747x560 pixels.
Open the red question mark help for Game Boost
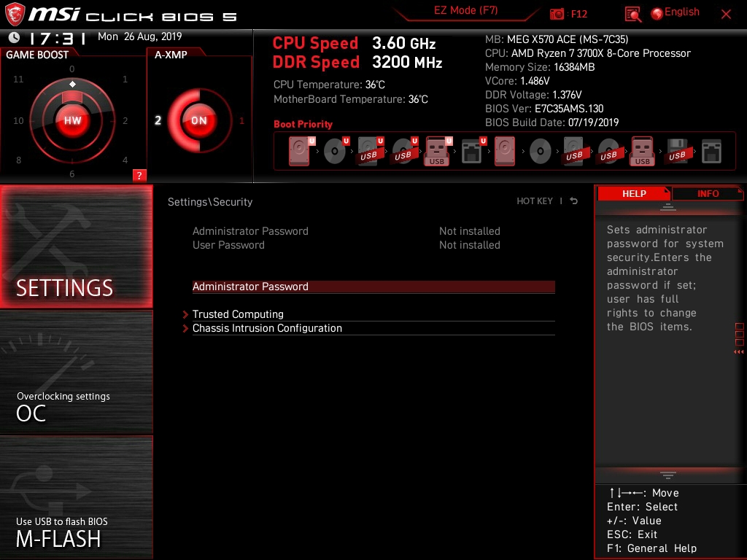[x=139, y=175]
